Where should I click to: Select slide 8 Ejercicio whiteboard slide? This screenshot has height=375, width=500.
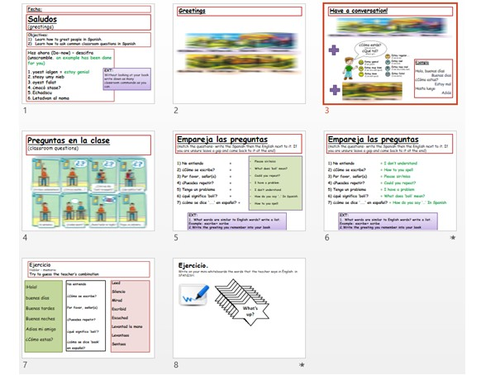(239, 308)
